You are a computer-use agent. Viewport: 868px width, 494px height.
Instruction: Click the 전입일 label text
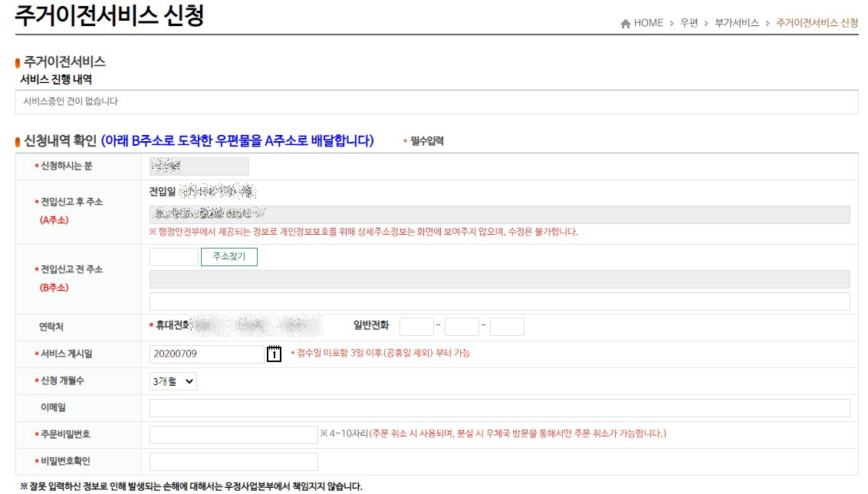(x=163, y=192)
